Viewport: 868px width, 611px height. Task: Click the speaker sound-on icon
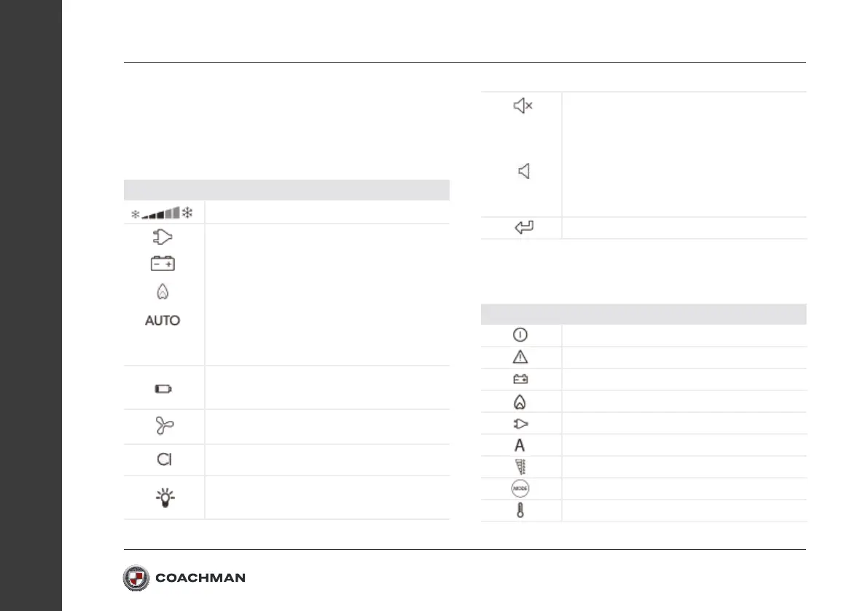point(524,171)
